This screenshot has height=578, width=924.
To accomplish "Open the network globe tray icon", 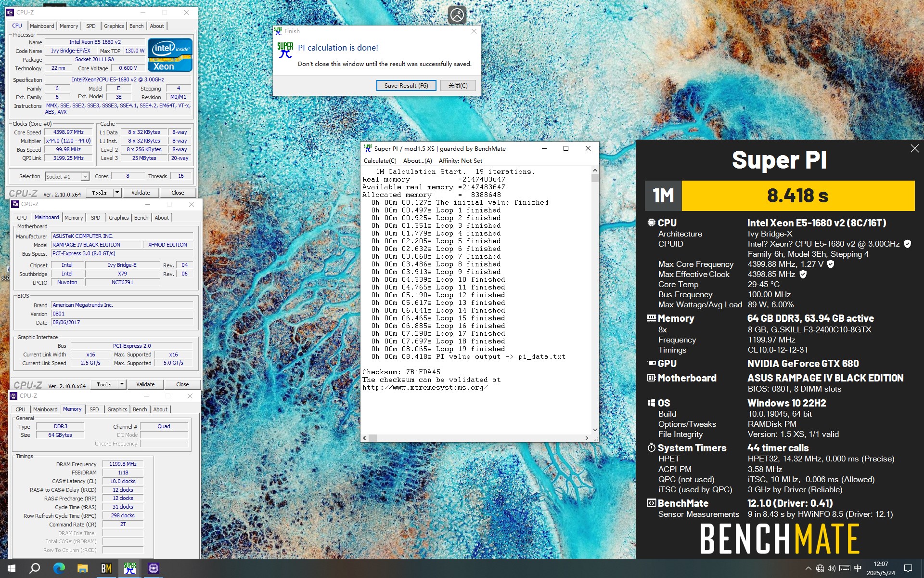I will click(820, 568).
